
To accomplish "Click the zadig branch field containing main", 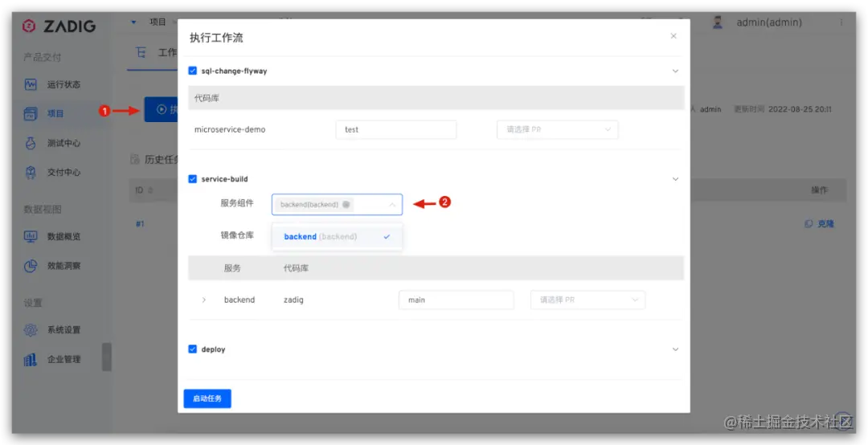I will coord(457,300).
